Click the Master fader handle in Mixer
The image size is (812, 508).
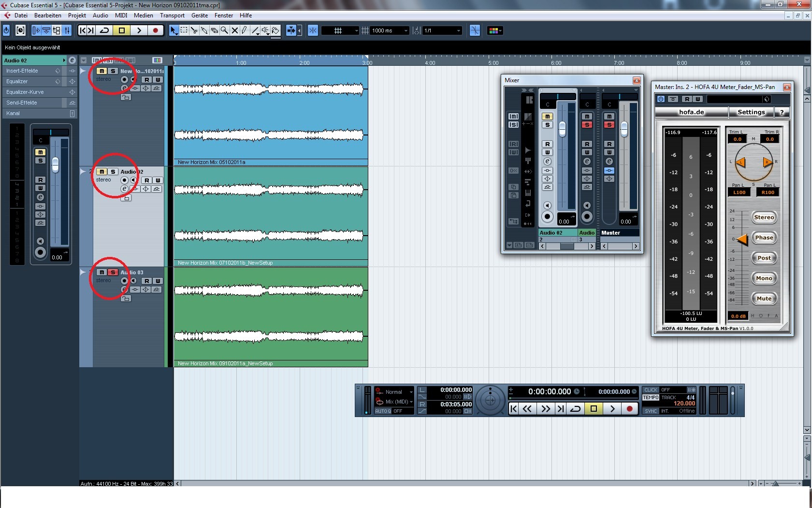coord(624,129)
